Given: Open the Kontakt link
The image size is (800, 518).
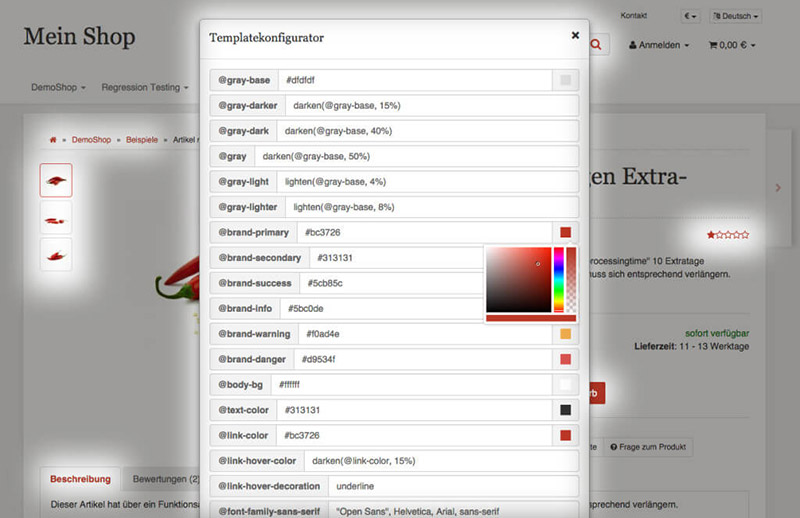Looking at the screenshot, I should 633,16.
